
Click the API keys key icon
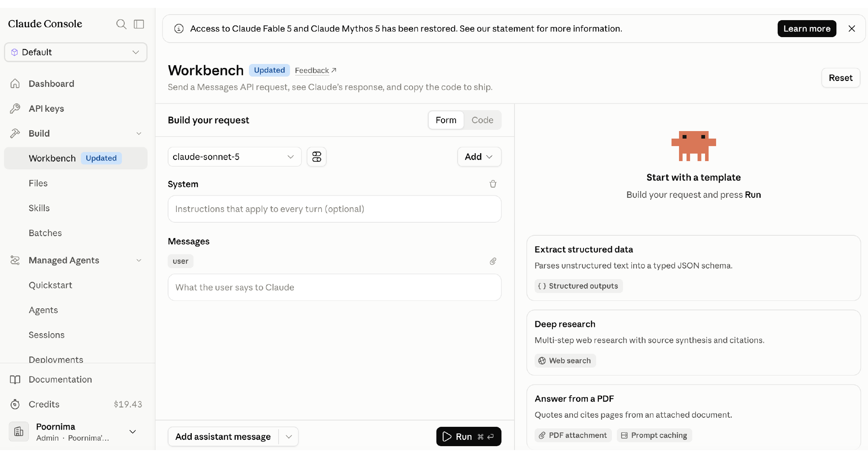point(15,109)
